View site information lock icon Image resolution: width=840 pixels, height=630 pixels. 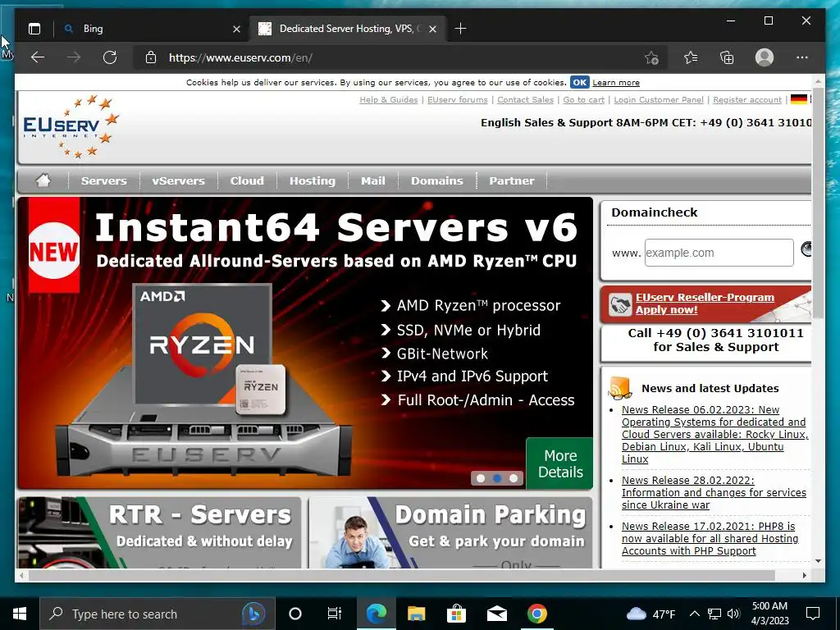tap(151, 57)
